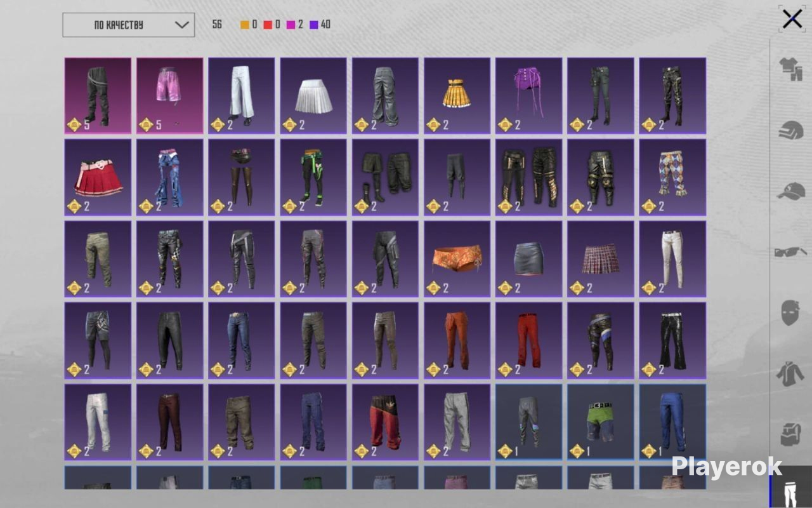The image size is (812, 508).
Task: Open the full outfit sets category
Action: tap(790, 68)
